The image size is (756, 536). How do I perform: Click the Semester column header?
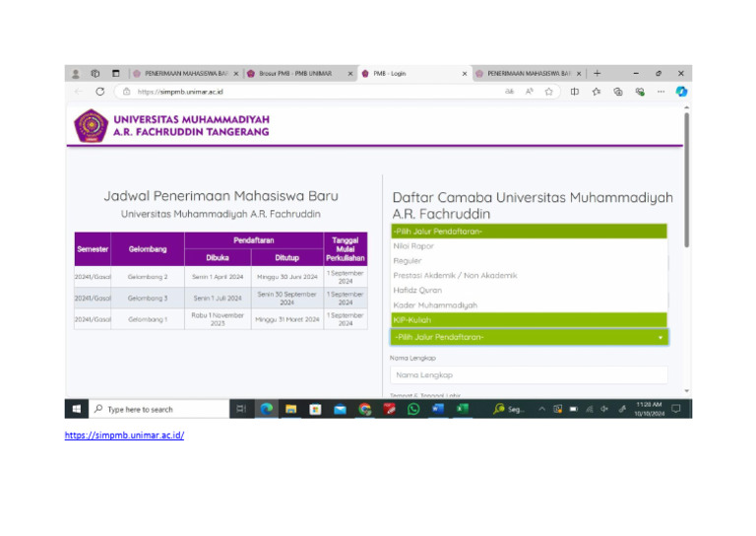(93, 249)
